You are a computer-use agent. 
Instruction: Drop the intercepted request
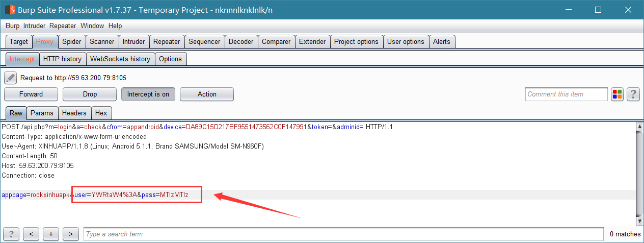[90, 94]
